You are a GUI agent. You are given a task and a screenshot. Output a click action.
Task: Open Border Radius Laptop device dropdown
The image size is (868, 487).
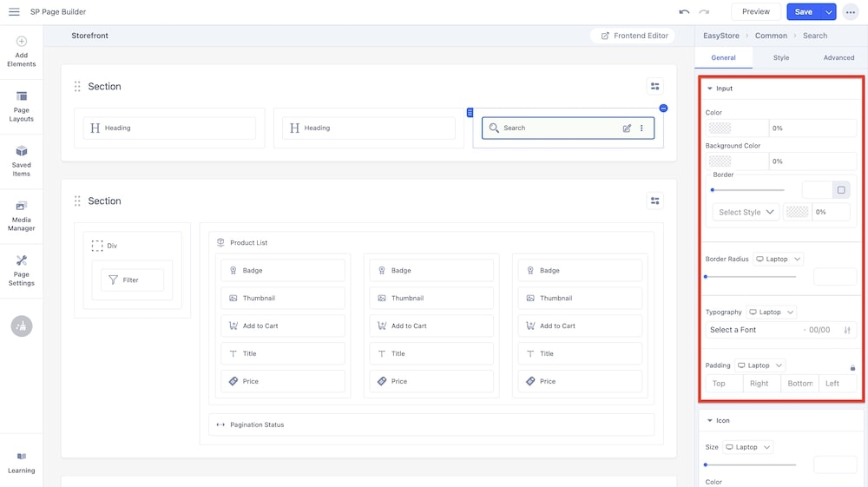[778, 259]
